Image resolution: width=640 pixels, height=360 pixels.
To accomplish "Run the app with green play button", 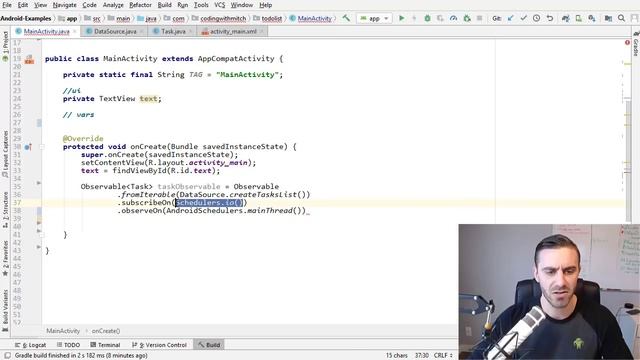I will click(402, 18).
